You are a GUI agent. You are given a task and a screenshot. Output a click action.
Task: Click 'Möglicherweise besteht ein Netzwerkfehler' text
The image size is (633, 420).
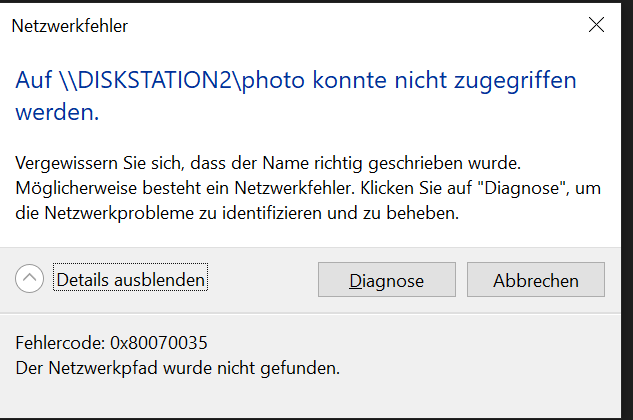point(185,188)
